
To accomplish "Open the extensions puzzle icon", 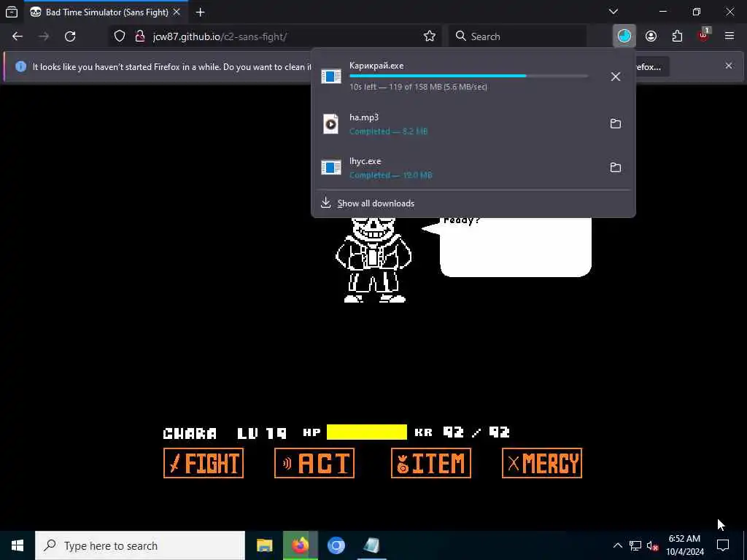I will [677, 36].
